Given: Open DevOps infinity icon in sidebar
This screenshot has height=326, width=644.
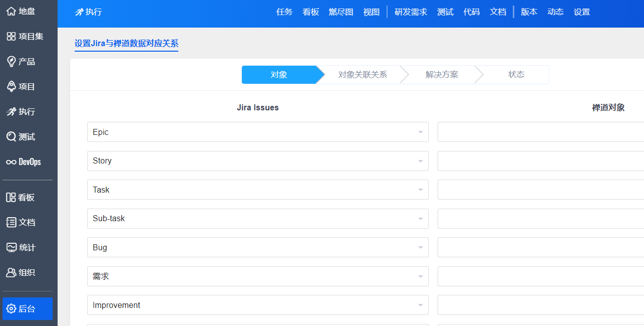Looking at the screenshot, I should [x=11, y=162].
